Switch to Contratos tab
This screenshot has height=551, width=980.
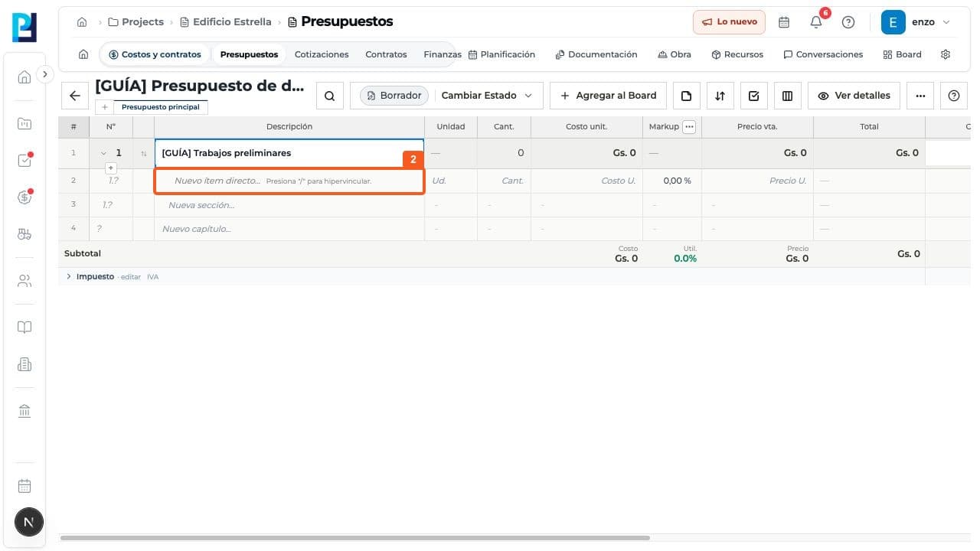(386, 54)
